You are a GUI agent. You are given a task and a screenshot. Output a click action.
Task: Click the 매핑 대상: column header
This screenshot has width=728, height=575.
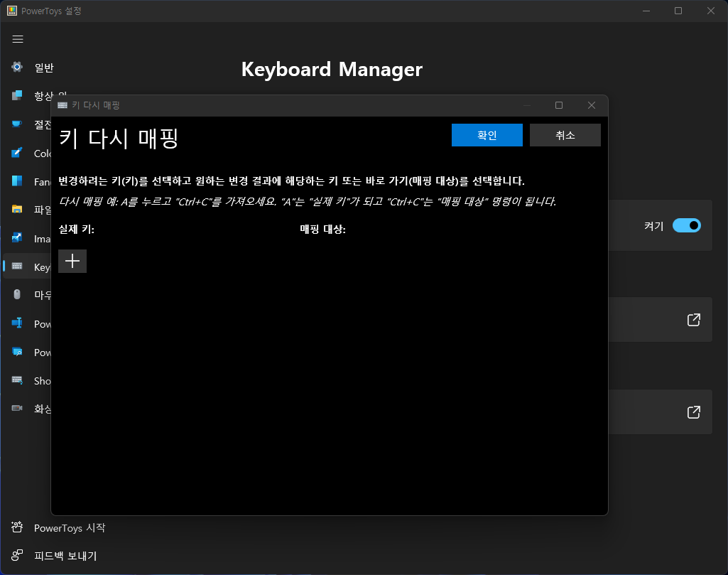coord(323,229)
